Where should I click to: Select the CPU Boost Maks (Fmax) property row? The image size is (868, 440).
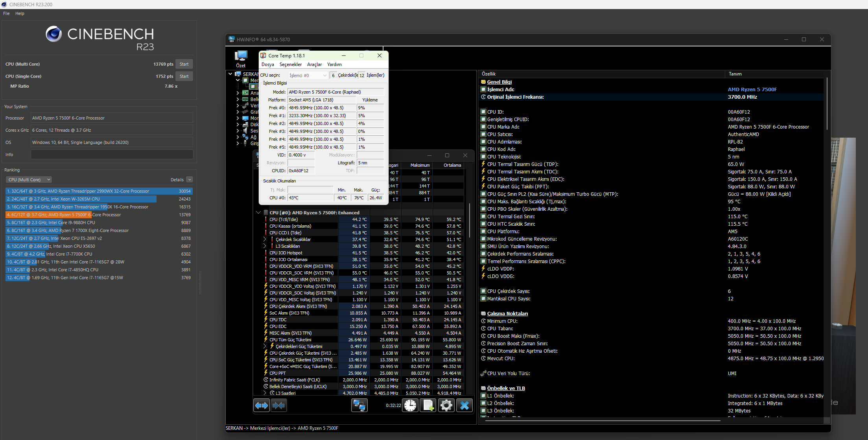(x=651, y=336)
